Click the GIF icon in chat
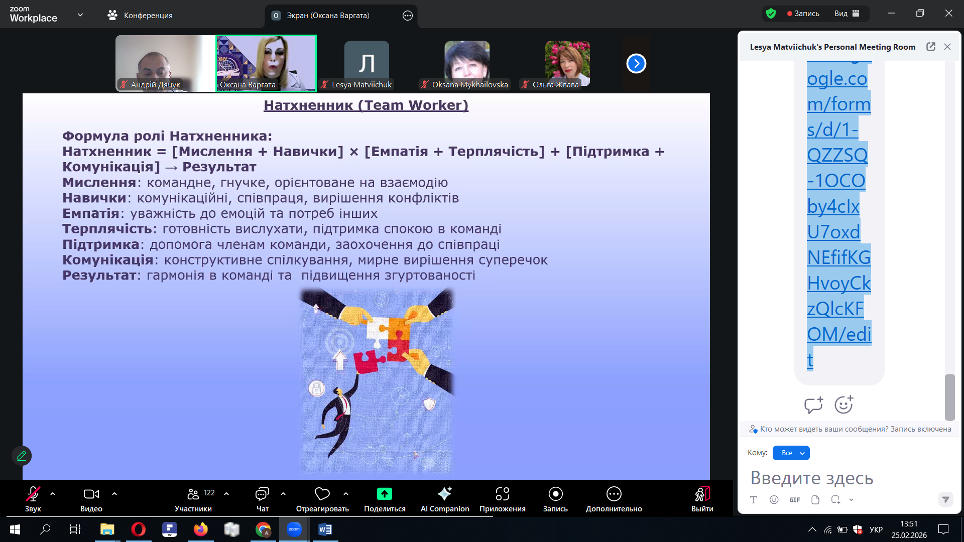 coord(795,499)
